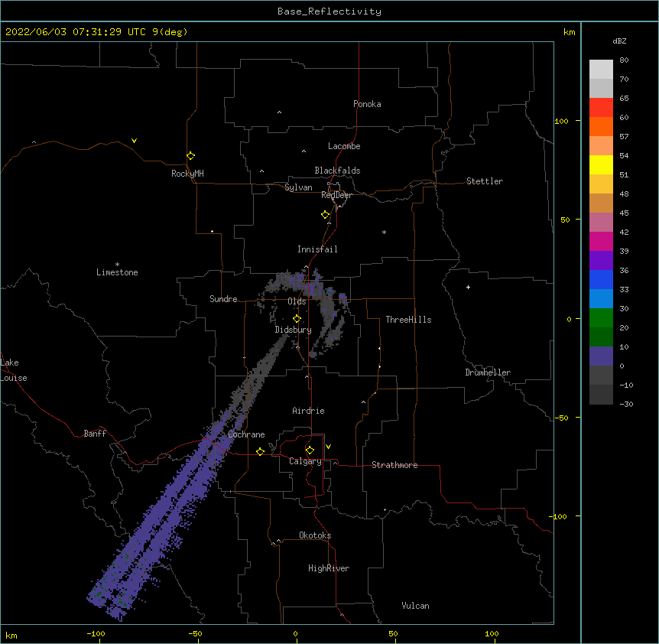Click the -100 tick on the bottom axis
Image resolution: width=659 pixels, height=644 pixels.
point(96,633)
